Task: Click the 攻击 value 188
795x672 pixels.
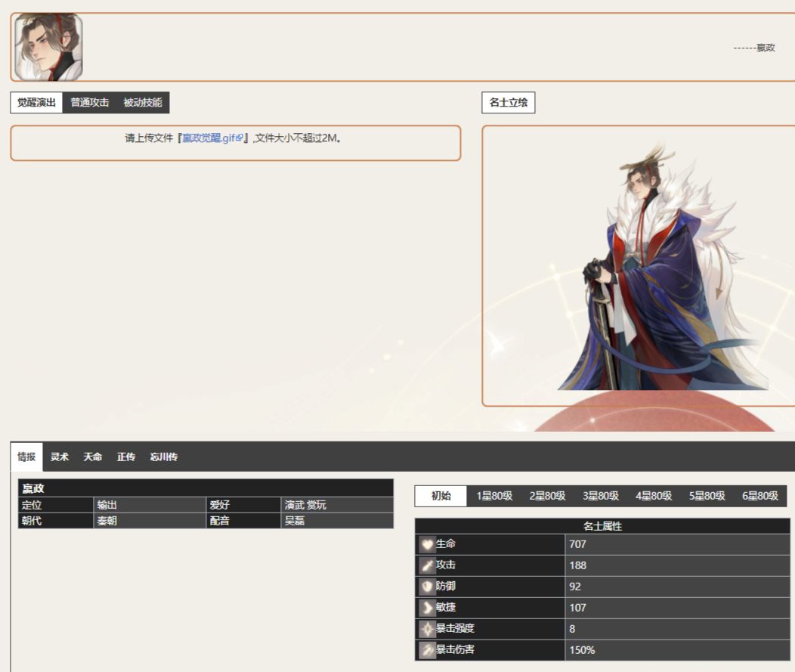Action: pos(677,565)
